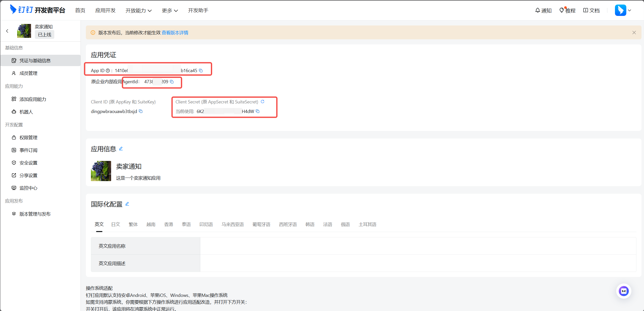Expand the 更多 dropdown menu
This screenshot has height=311, width=644.
[x=170, y=10]
